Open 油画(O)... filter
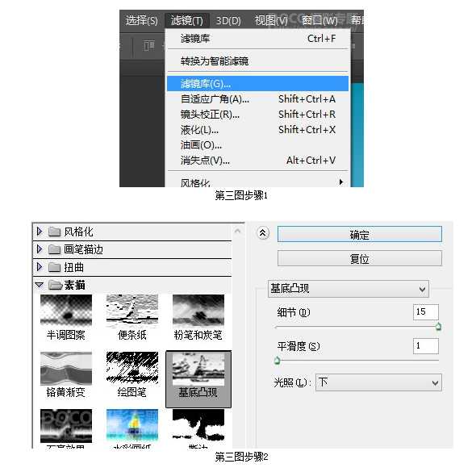The height and width of the screenshot is (472, 476). pos(258,145)
